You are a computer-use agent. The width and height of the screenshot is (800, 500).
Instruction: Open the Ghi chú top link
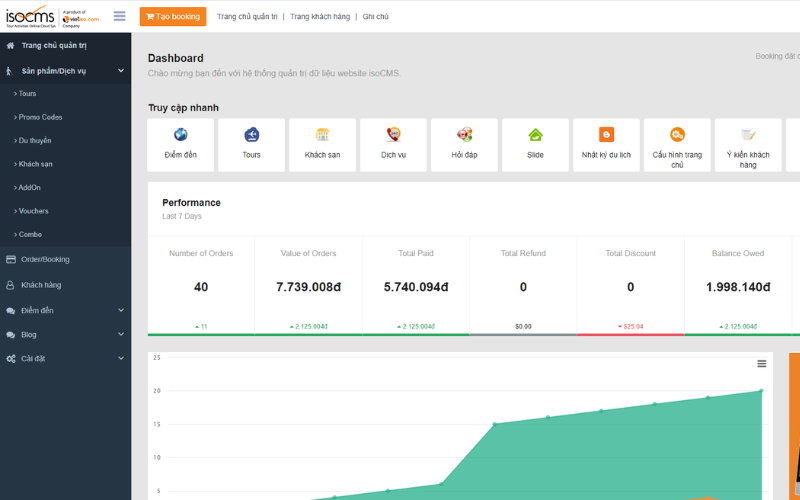376,16
